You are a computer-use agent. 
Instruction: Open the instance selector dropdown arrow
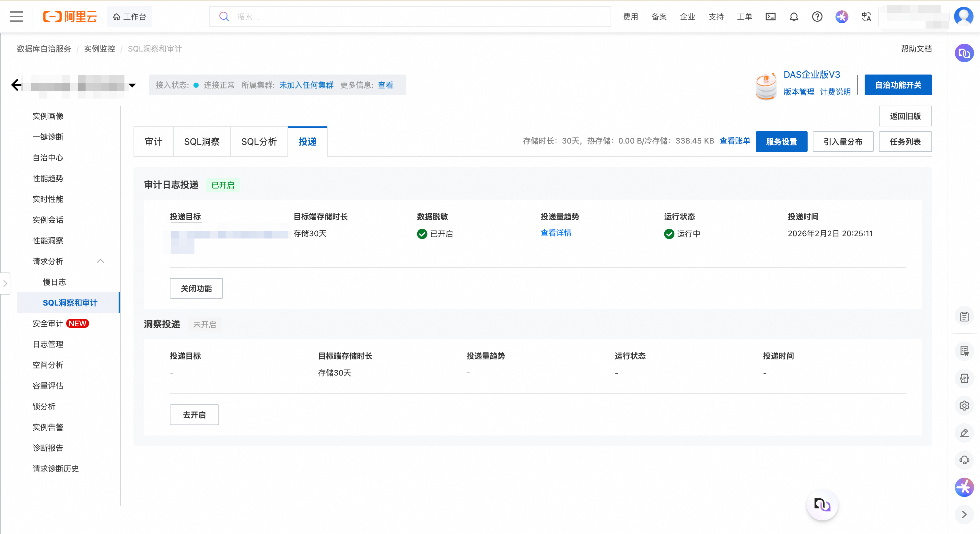tap(132, 85)
